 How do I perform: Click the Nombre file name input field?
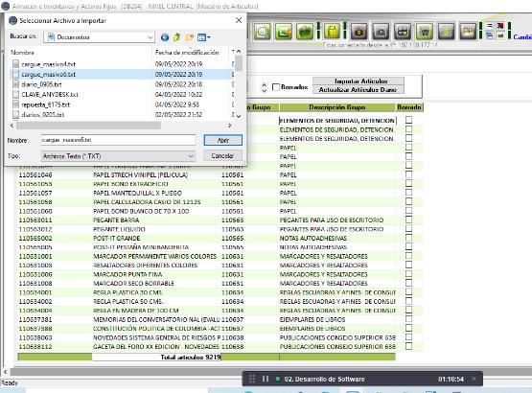point(118,140)
